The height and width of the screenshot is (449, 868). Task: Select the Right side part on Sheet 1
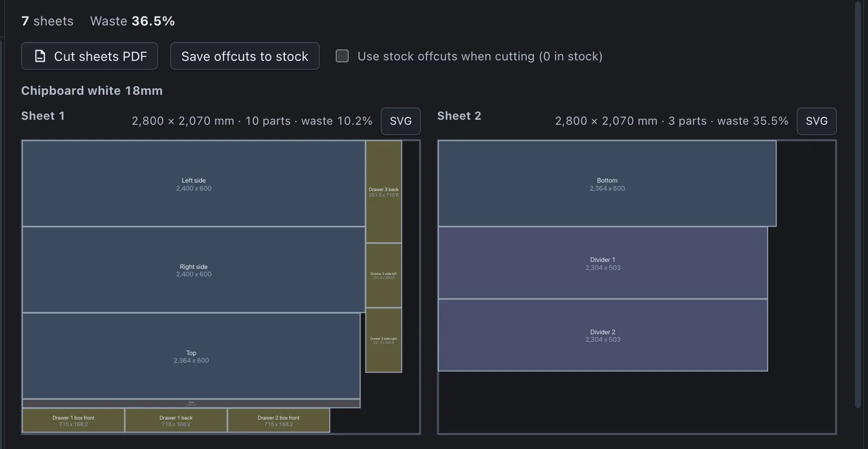coord(194,270)
